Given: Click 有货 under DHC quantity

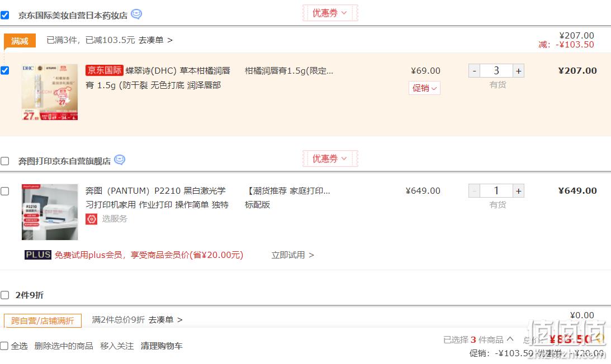Looking at the screenshot, I should 498,84.
